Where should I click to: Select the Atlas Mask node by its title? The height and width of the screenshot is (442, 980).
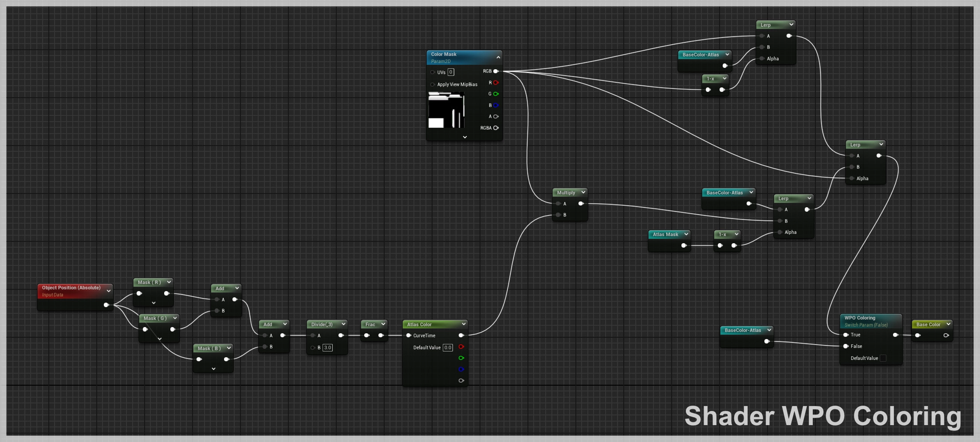(x=665, y=234)
